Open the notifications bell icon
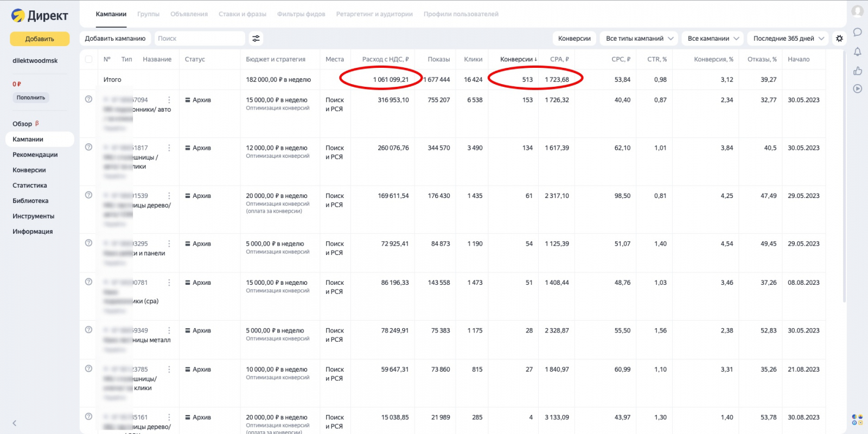The width and height of the screenshot is (868, 434). [857, 52]
